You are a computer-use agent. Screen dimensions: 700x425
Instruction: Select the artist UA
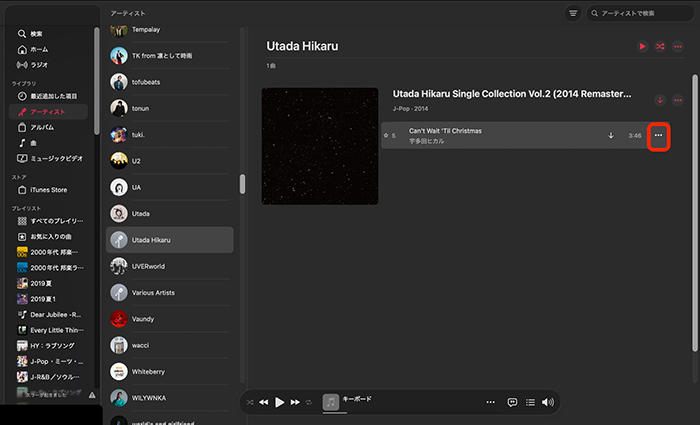tap(170, 188)
